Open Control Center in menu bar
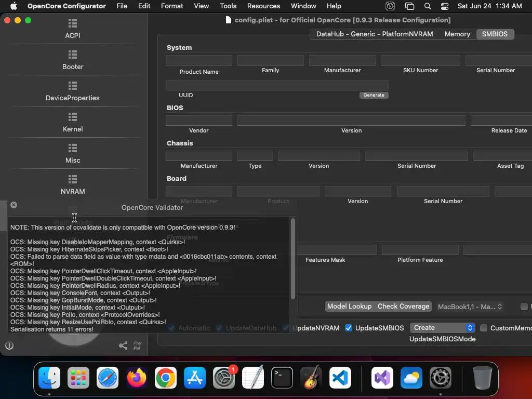The height and width of the screenshot is (399, 532). [445, 6]
